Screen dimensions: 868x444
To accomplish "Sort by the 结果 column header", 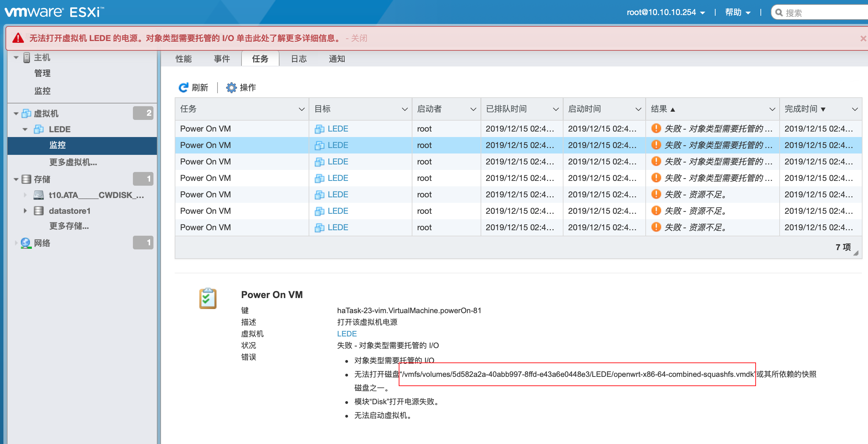I will click(x=663, y=109).
